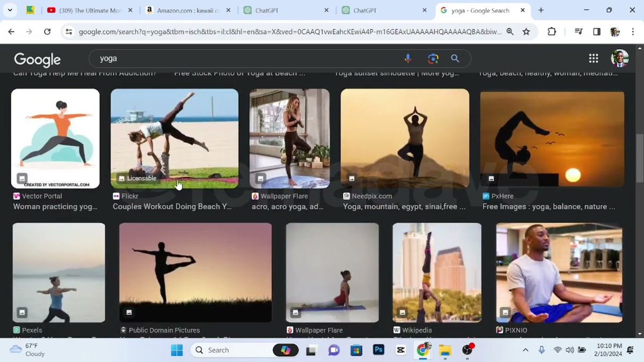Open the Chrome side panel
This screenshot has height=362, width=644.
click(596, 32)
